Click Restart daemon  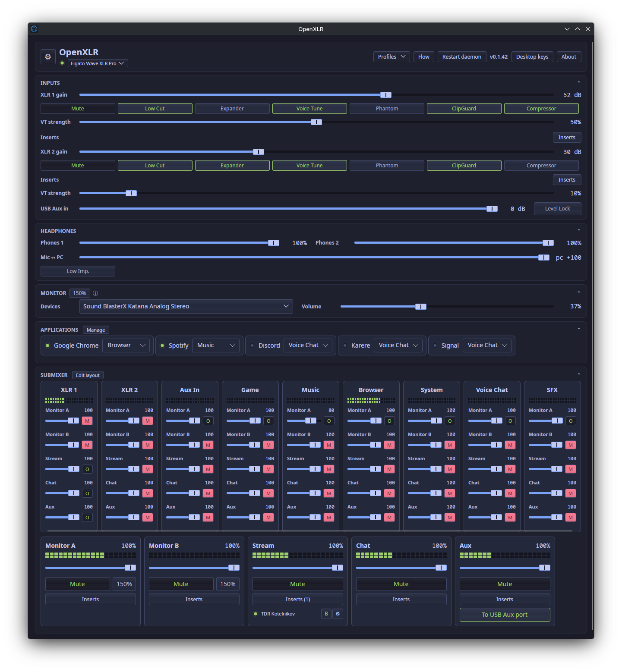tap(462, 57)
